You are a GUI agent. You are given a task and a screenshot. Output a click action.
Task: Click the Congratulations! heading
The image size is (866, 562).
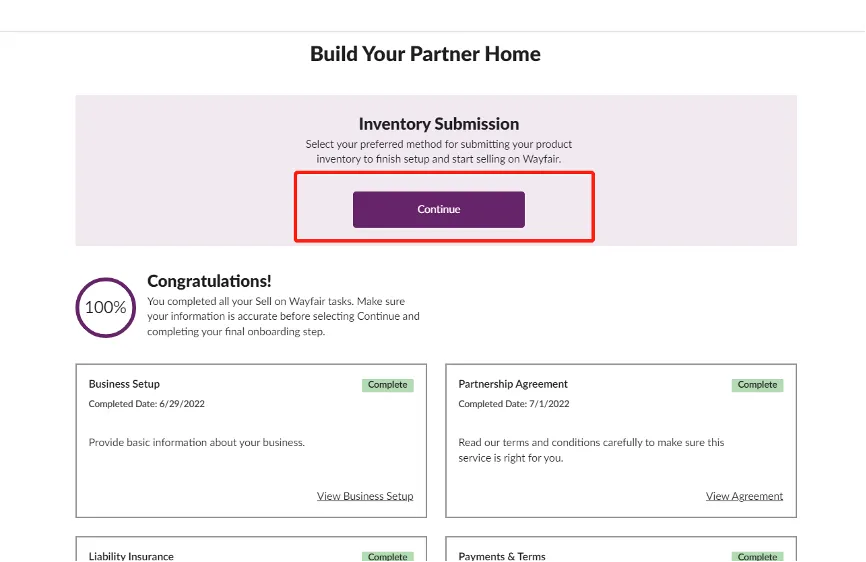click(209, 282)
